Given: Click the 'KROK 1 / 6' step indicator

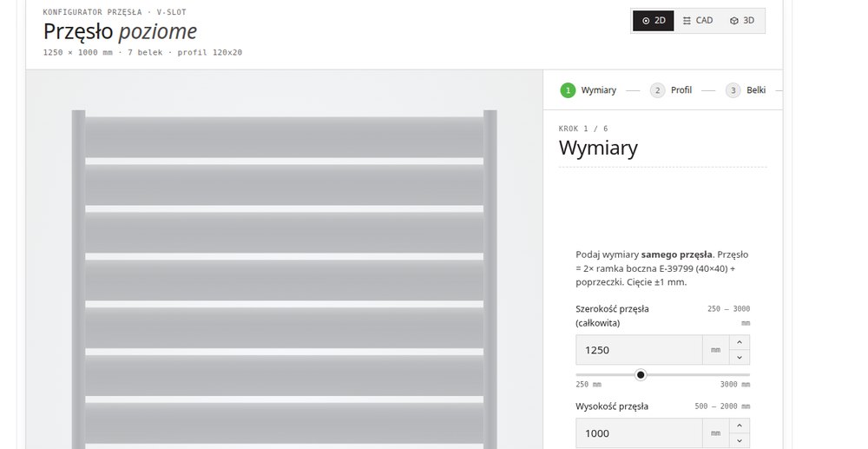Looking at the screenshot, I should point(583,129).
